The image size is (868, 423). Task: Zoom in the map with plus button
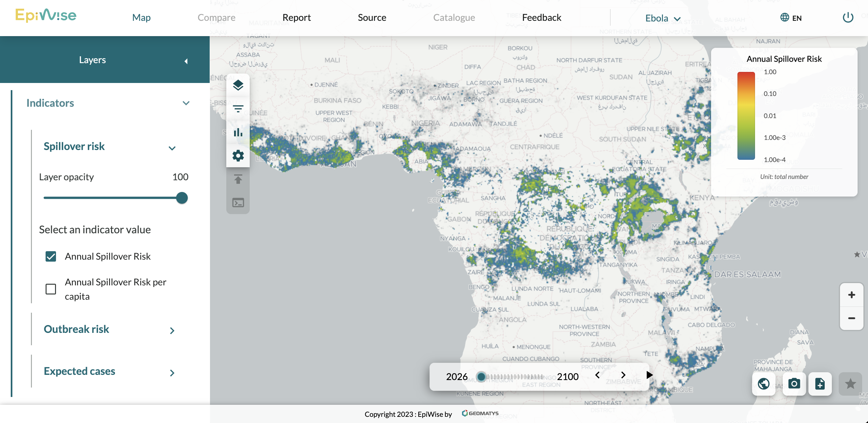851,295
